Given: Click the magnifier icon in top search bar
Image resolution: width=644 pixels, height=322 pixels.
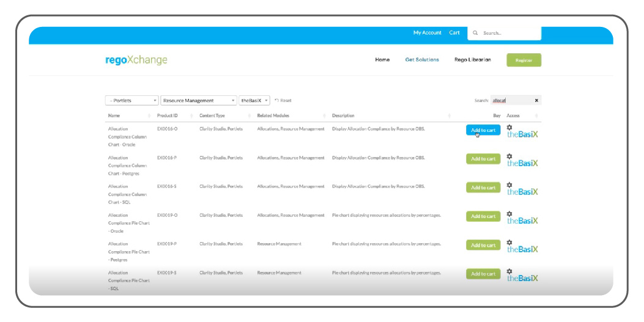Looking at the screenshot, I should point(475,33).
